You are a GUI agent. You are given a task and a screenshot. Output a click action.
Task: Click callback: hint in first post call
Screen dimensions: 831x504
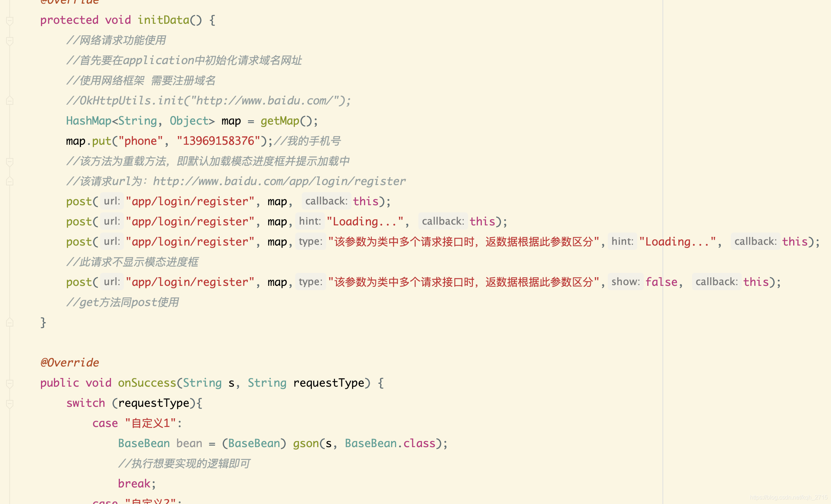(326, 201)
